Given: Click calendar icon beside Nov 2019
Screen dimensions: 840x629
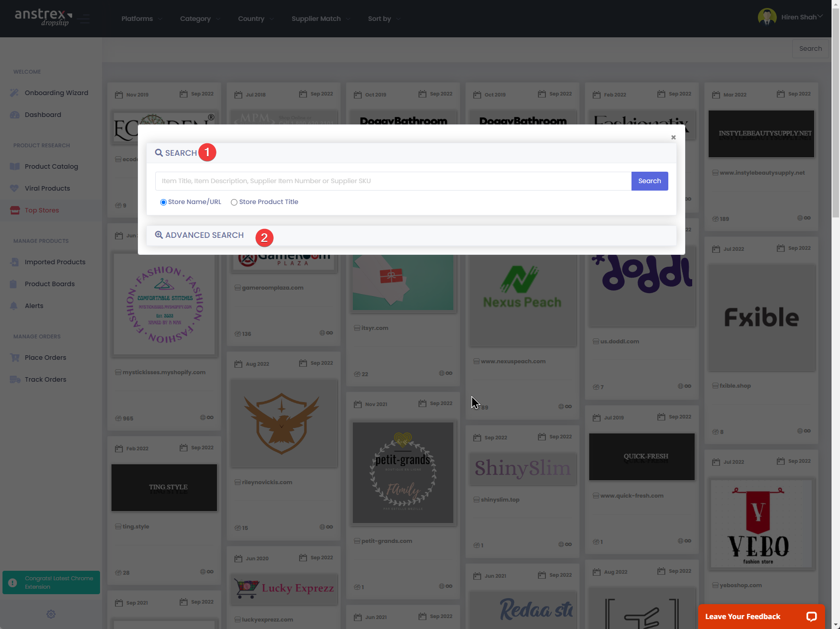Looking at the screenshot, I should point(119,95).
